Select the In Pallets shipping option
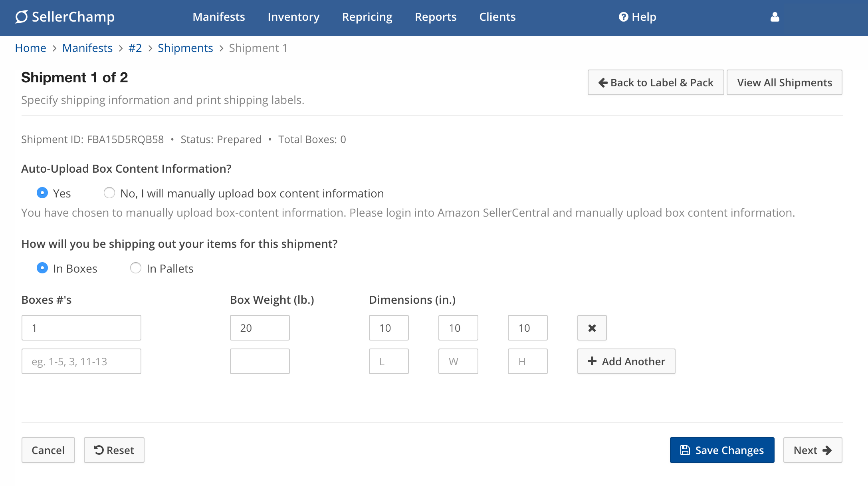Screen dimensions: 868x486 coord(136,268)
